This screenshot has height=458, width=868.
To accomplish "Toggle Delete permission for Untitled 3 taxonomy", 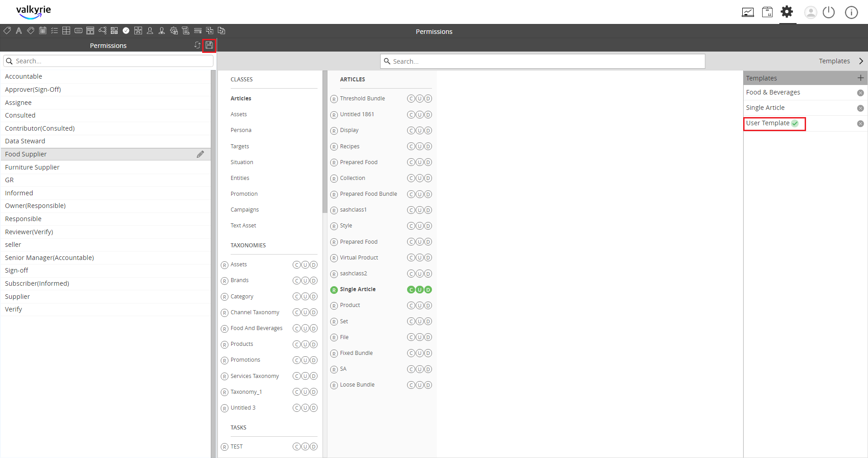I will point(313,408).
